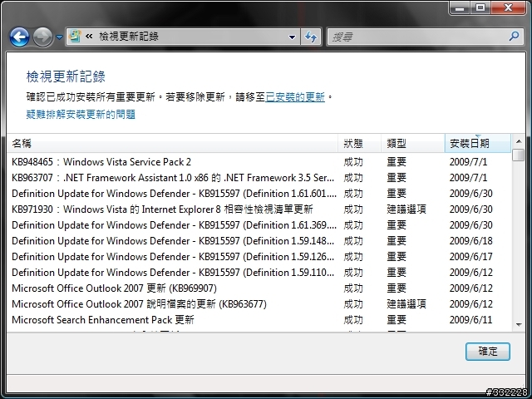Screen dimensions: 532x399
Task: Open the recent pages dropdown arrow
Action: coord(59,37)
